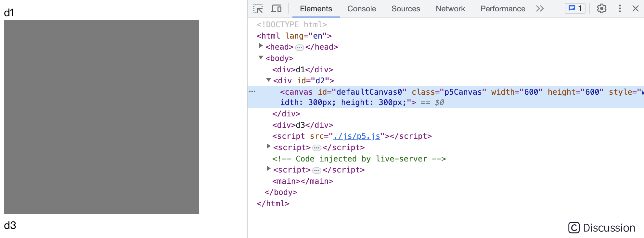This screenshot has height=238, width=644.
Task: Expand the head element triangle
Action: coord(261,46)
